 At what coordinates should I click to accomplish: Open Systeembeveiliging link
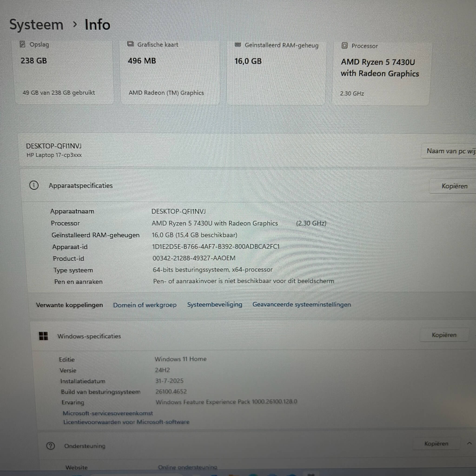(215, 304)
